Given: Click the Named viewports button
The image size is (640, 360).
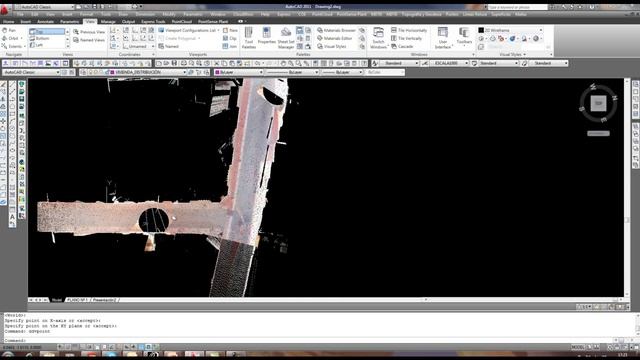Looking at the screenshot, I should pos(169,47).
